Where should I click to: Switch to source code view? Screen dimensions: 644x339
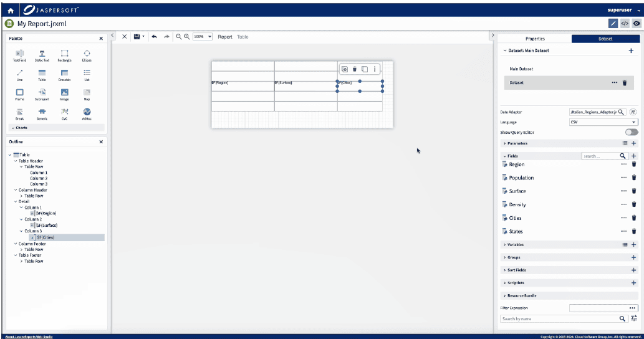pyautogui.click(x=625, y=24)
